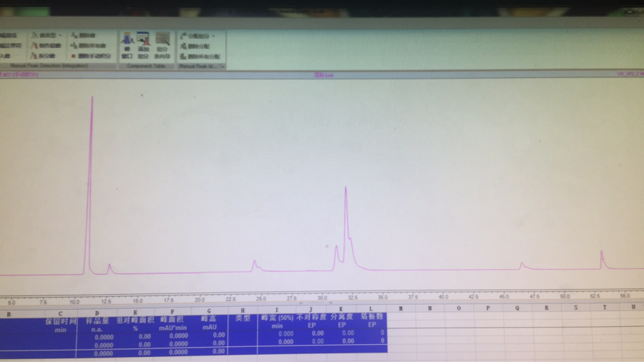Expand the peak type dropdown arrow
This screenshot has height=362, width=644.
click(x=60, y=35)
